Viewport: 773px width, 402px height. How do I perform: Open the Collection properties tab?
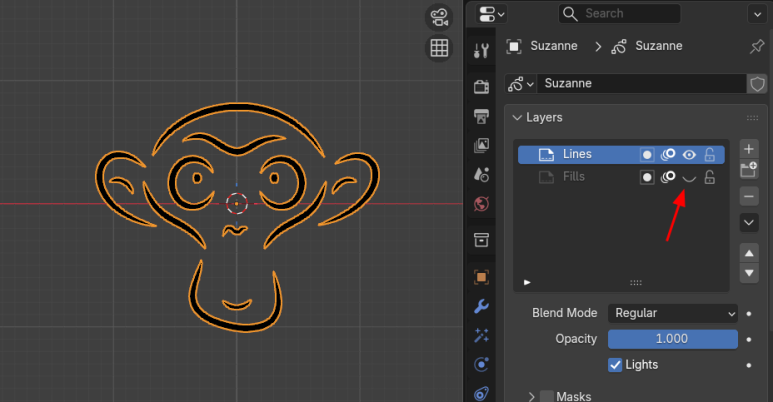click(481, 240)
